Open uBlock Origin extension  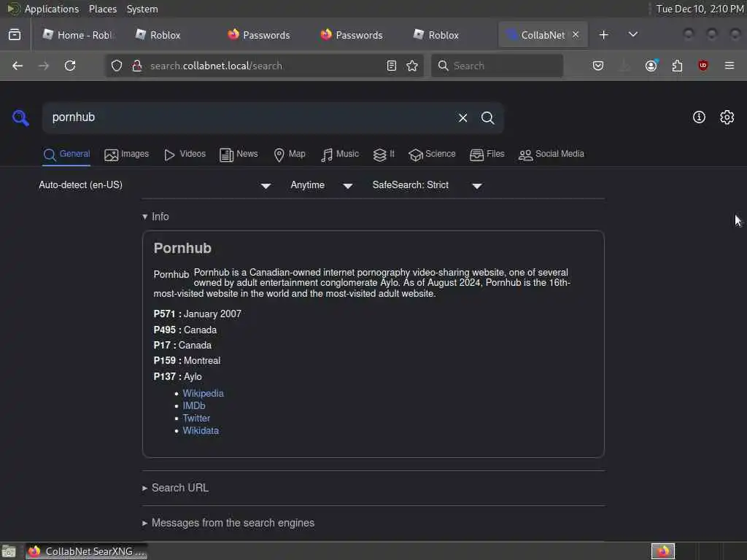coord(703,66)
